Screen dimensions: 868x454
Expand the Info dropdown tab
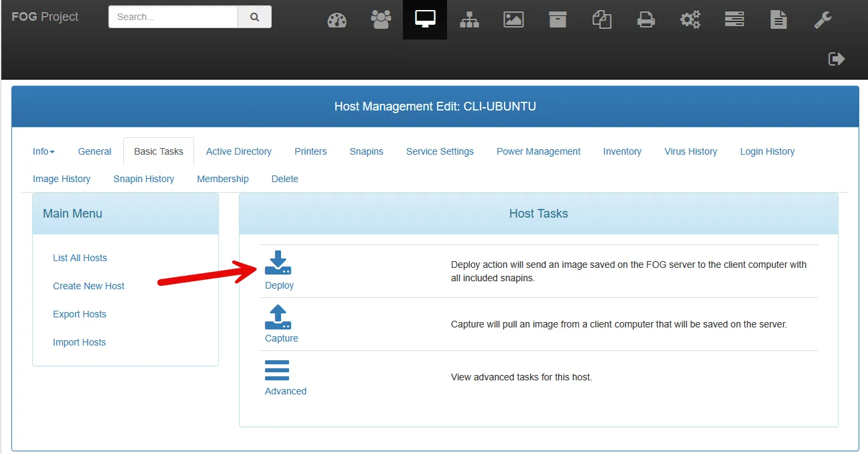click(x=44, y=151)
